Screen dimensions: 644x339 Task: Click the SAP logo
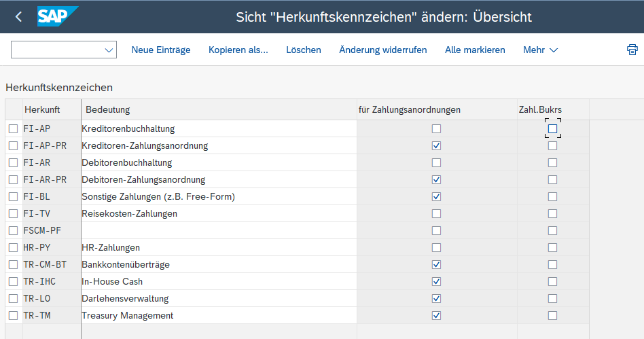[x=58, y=17]
